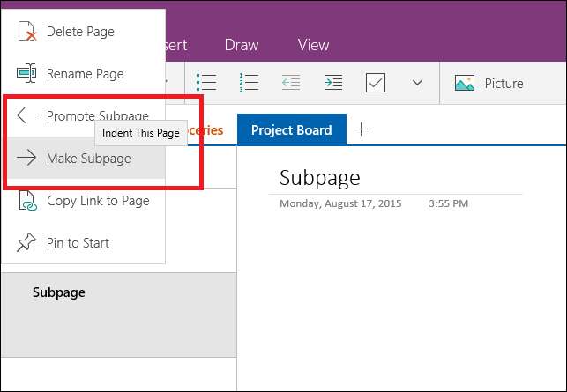Click the page date Monday, August 17
This screenshot has width=567, height=392.
coord(340,203)
